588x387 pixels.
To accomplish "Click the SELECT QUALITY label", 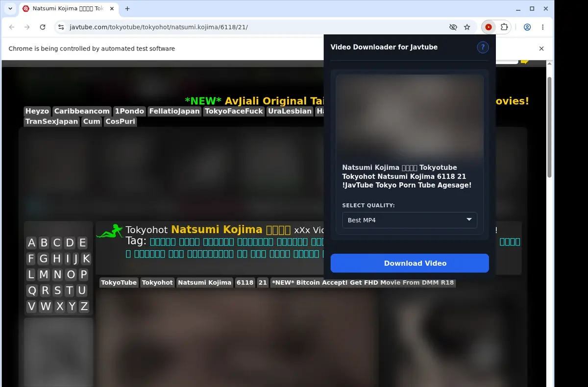I will (368, 206).
